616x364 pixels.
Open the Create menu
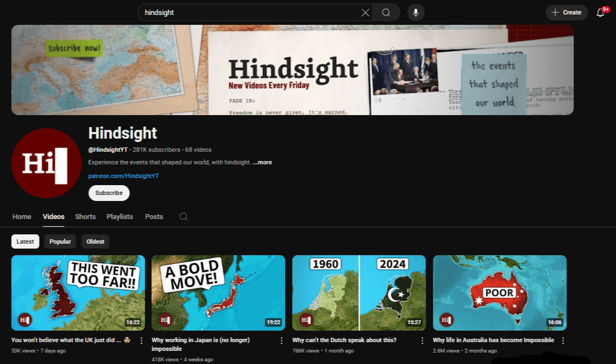coord(566,12)
